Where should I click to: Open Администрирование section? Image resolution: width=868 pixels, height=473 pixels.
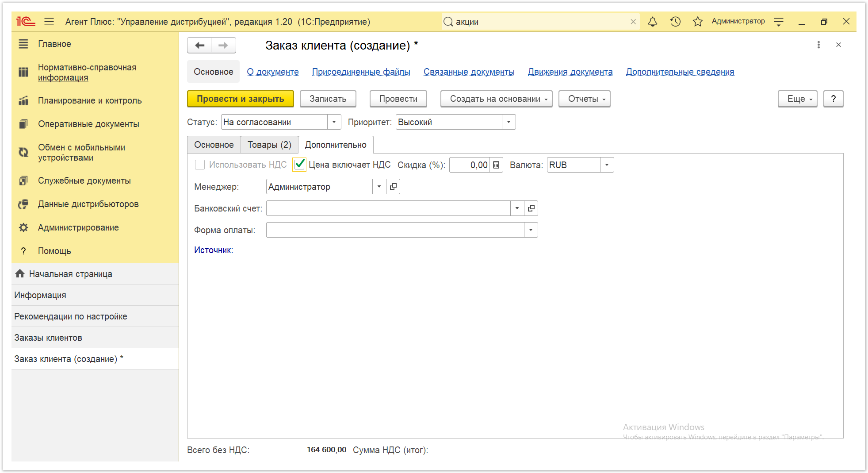click(95, 227)
